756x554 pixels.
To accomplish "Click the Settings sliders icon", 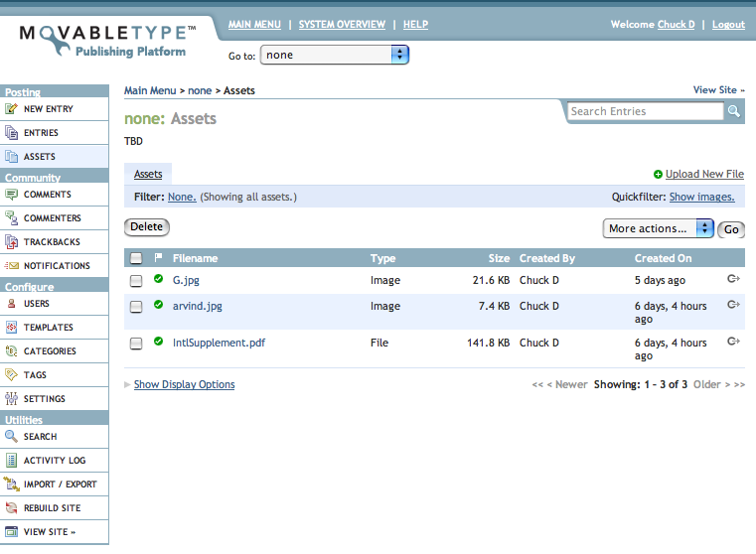I will click(11, 398).
